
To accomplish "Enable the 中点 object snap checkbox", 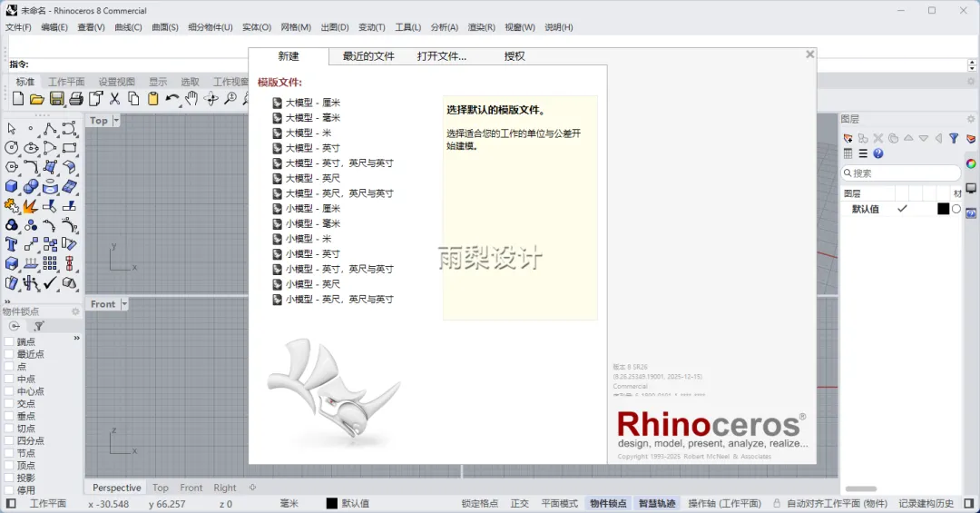I will pyautogui.click(x=9, y=379).
